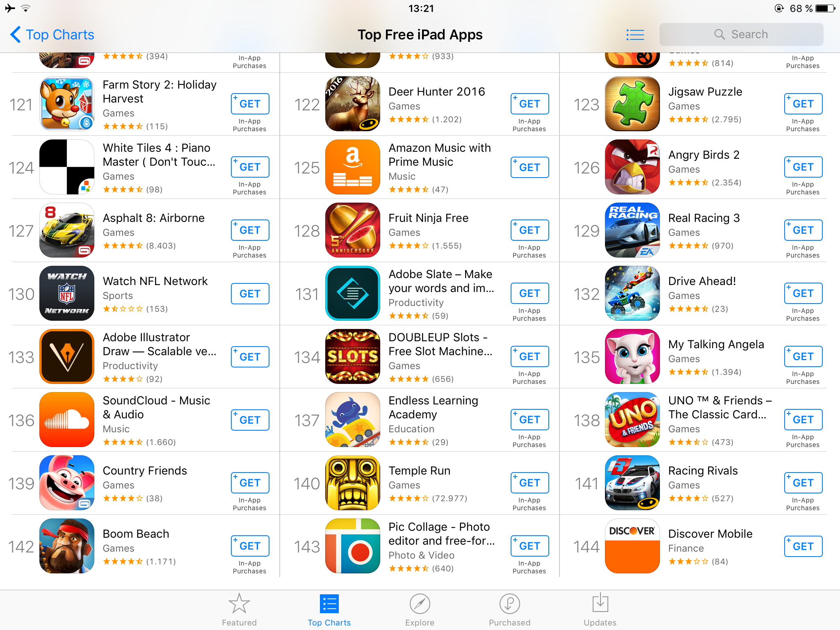Screen dimensions: 840x630
Task: Open the Updates tab
Action: 600,610
